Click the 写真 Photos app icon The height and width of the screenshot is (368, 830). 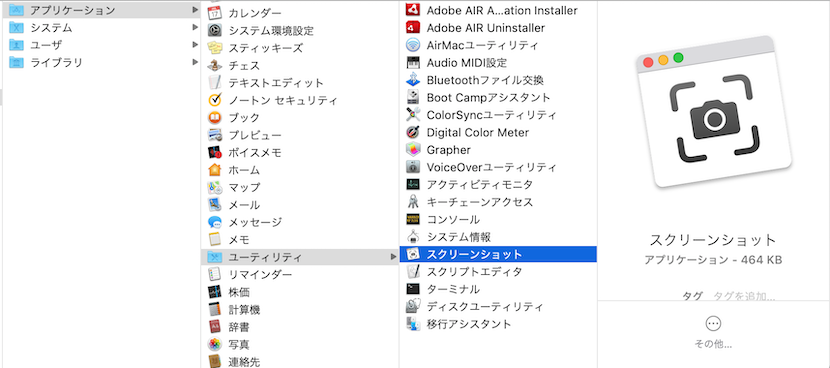[214, 344]
